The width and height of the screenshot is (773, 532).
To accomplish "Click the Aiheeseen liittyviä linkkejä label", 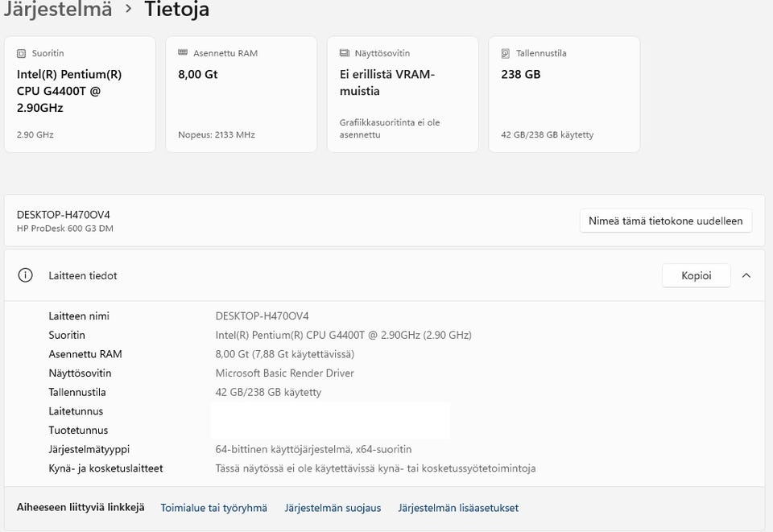I will point(81,507).
